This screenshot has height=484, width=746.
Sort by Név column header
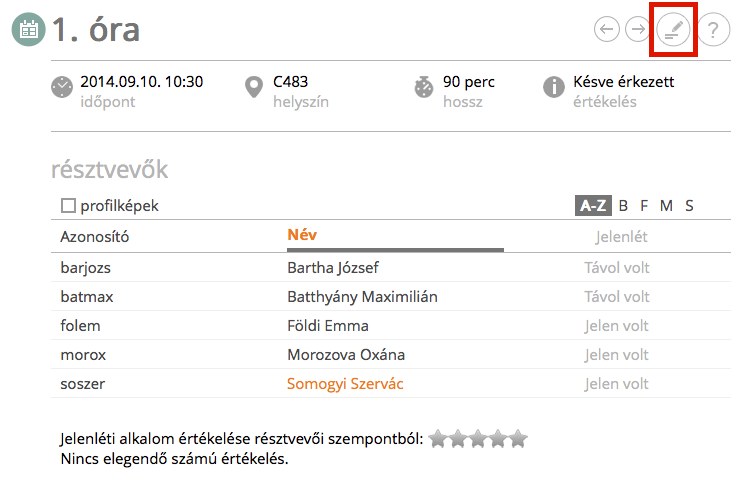[302, 235]
